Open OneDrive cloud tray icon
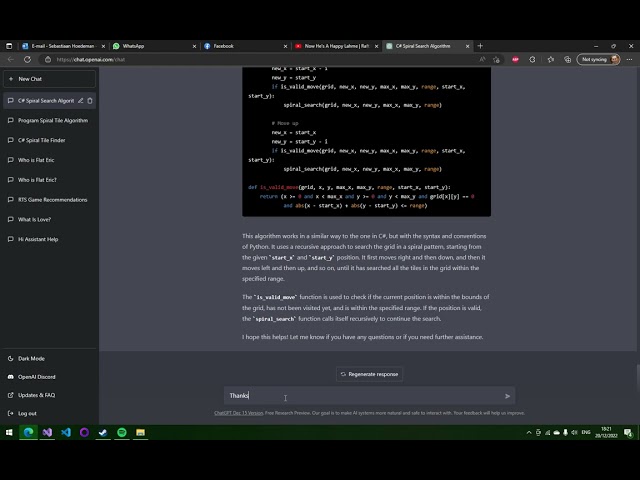The width and height of the screenshot is (640, 480). [x=556, y=432]
